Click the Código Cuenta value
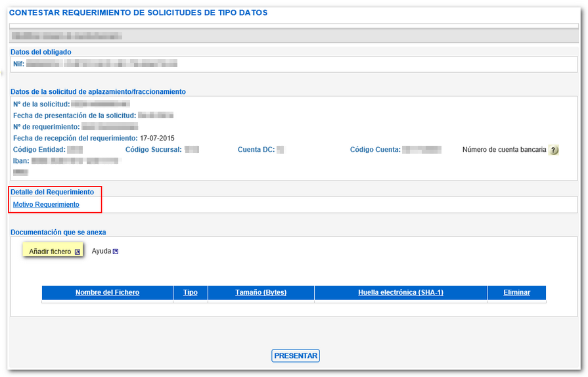 (x=422, y=150)
